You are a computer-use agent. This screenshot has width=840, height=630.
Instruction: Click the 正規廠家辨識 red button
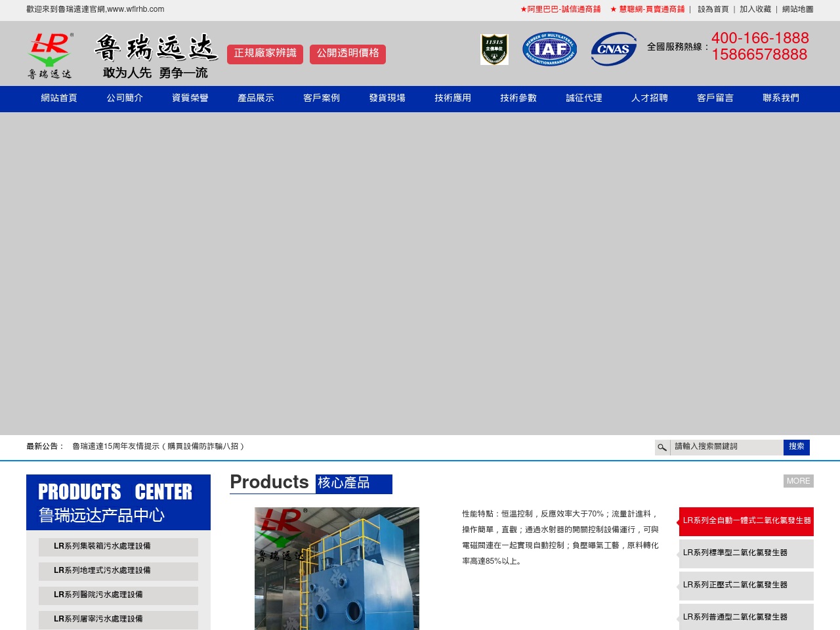265,54
